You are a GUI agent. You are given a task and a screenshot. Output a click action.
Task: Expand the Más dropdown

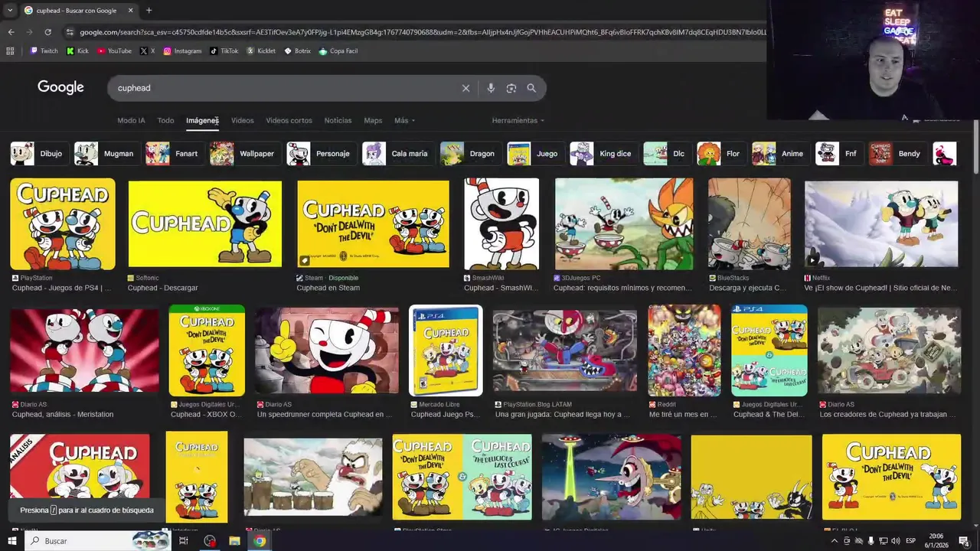click(x=404, y=120)
